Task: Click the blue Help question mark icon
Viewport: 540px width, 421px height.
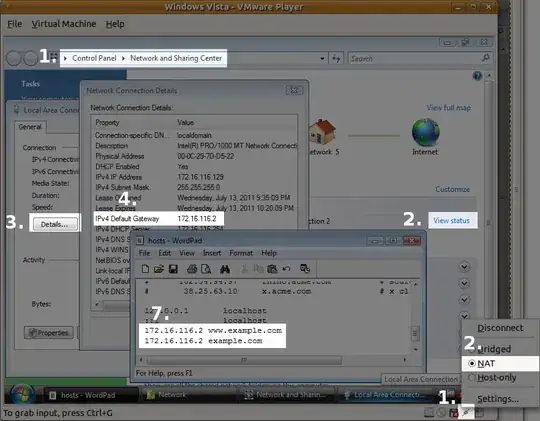Action: (477, 76)
